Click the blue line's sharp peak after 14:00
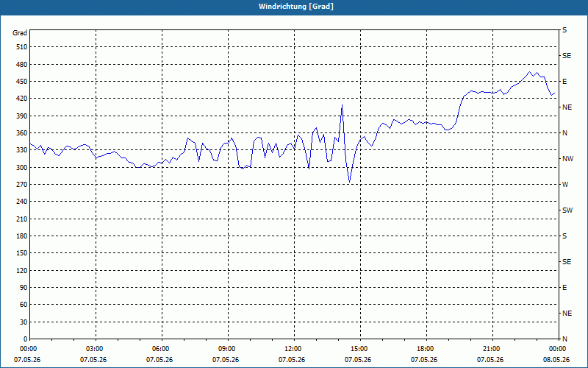The width and height of the screenshot is (588, 368). point(342,105)
